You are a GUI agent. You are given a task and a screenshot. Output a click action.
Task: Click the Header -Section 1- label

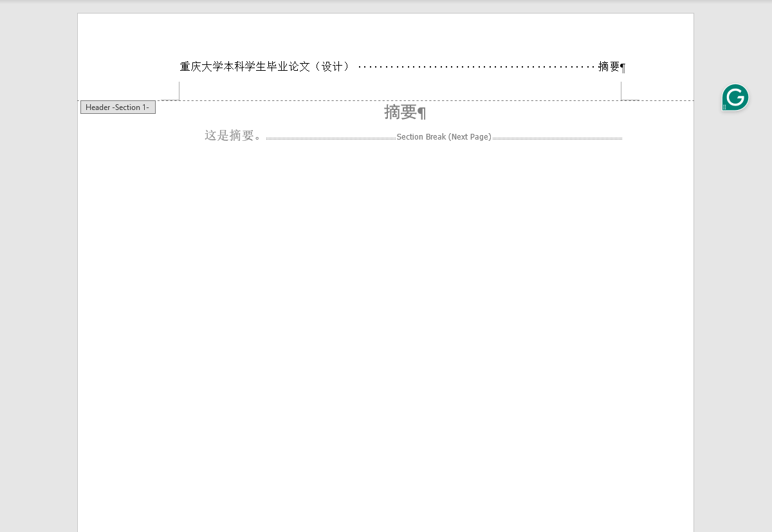tap(118, 107)
